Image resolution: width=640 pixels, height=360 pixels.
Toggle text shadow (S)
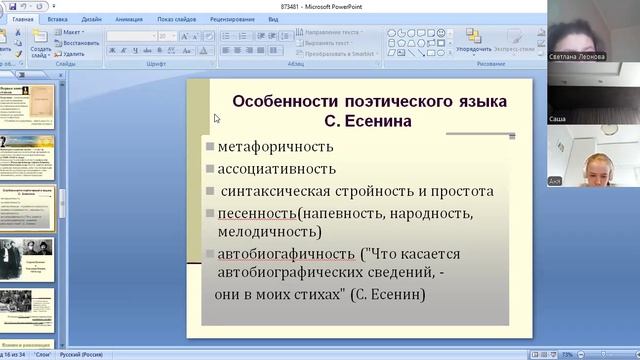click(159, 51)
